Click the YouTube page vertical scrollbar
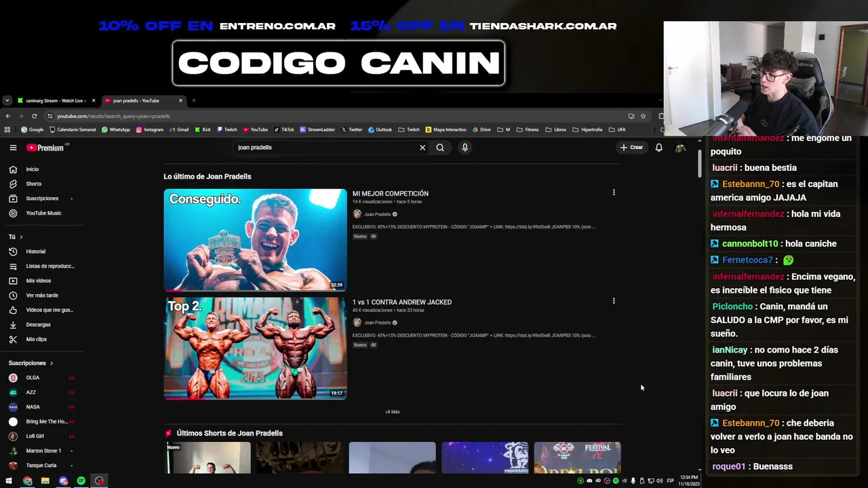The width and height of the screenshot is (868, 488). coord(699,163)
